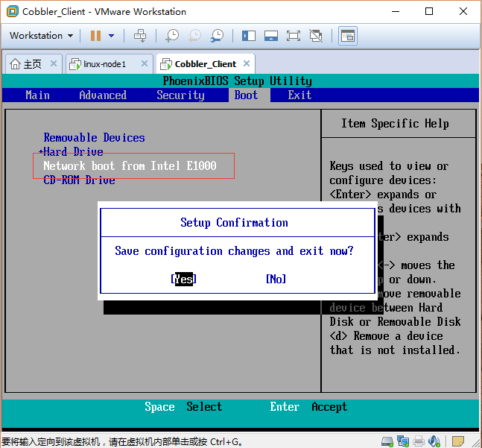The width and height of the screenshot is (482, 448).
Task: Open the BIOS Boot menu
Action: 247,95
